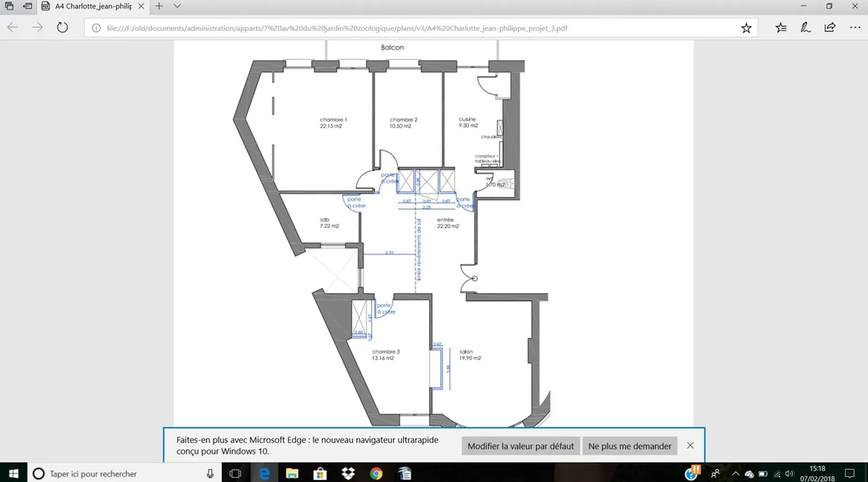This screenshot has width=868, height=482.
Task: Select the A4 Charlotte_jean-philip tab
Action: 92,6
